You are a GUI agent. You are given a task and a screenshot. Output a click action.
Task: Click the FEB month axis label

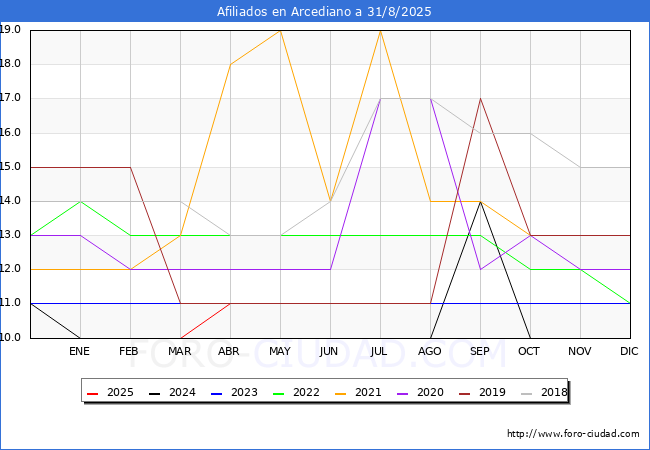coord(129,351)
